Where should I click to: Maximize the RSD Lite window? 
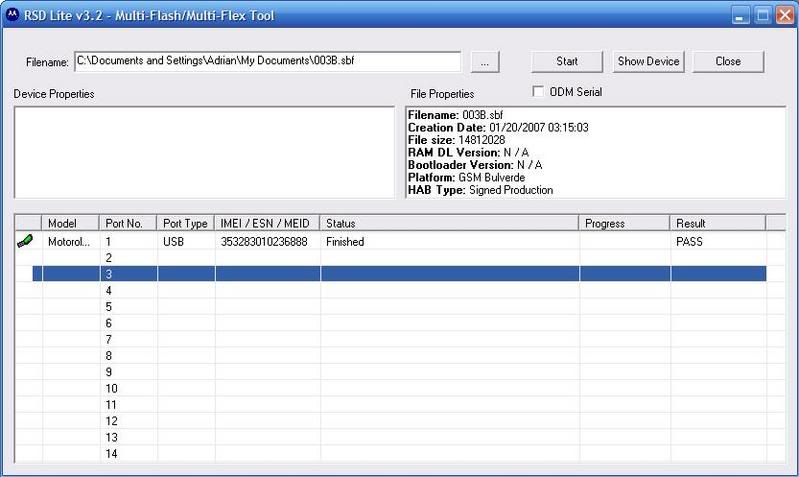tap(762, 15)
